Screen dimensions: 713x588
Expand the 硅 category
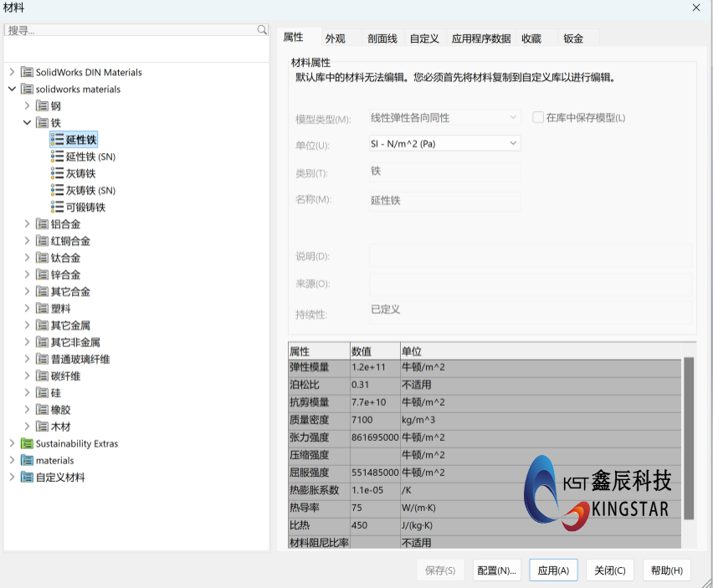[27, 392]
